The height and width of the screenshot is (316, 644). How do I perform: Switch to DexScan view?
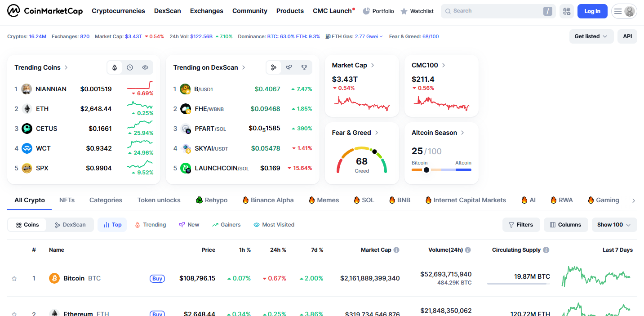click(x=70, y=225)
